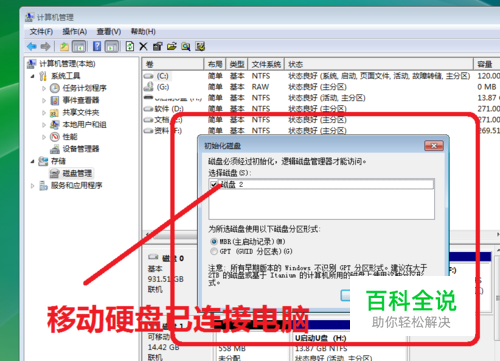Tick the 磁盘 2 checkbox
The height and width of the screenshot is (361, 500).
[214, 184]
